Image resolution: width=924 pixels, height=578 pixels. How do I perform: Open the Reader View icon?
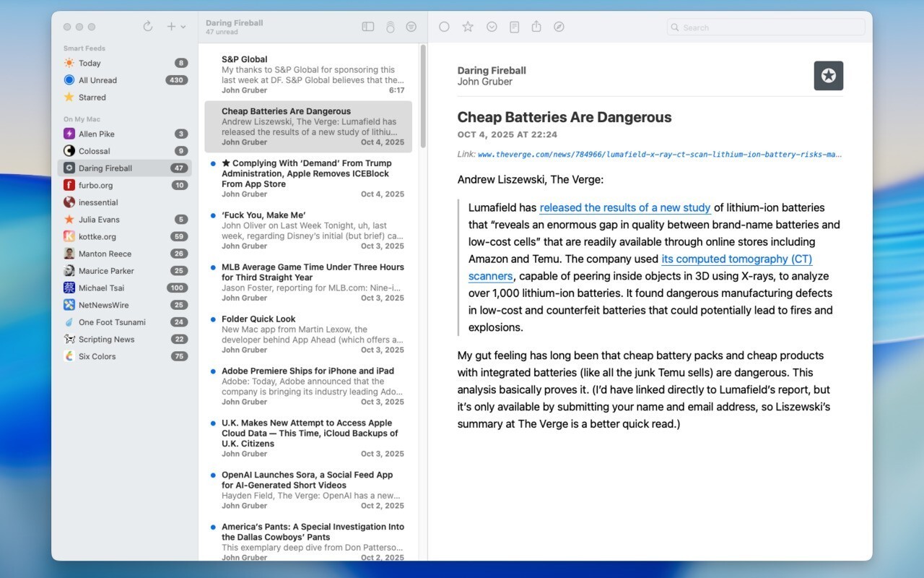[514, 27]
